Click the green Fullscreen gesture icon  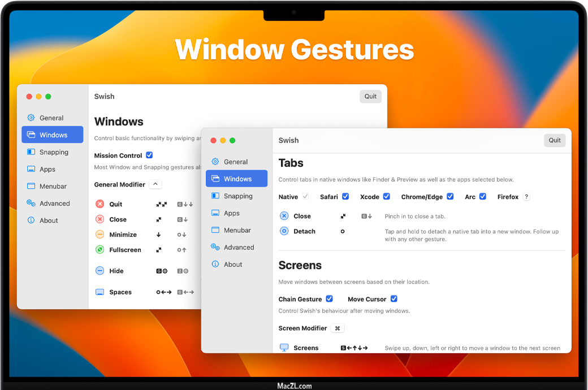100,250
